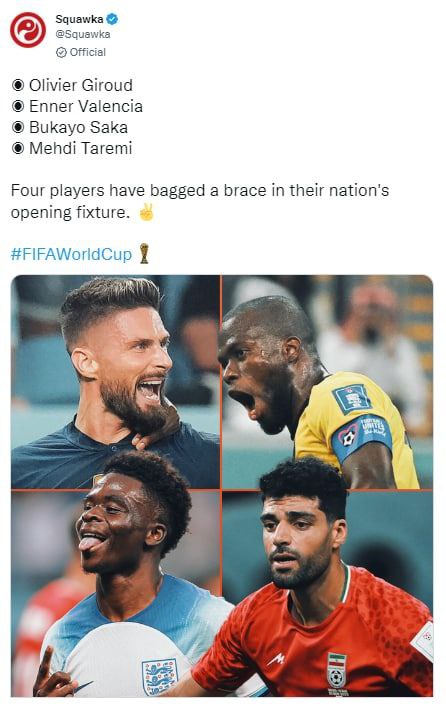Image resolution: width=446 pixels, height=706 pixels.
Task: Click the captain armband on yellow jersey
Action: click(x=360, y=437)
